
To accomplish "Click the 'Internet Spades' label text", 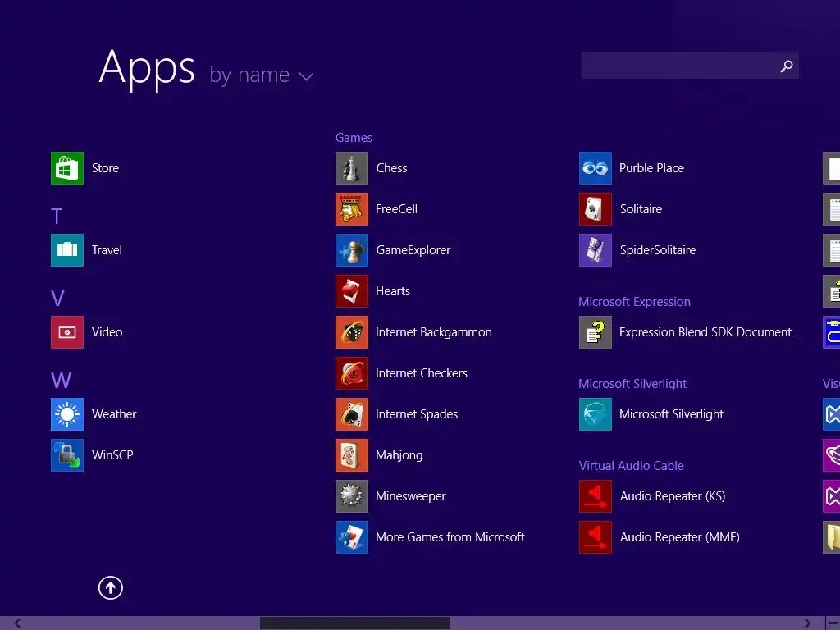I will pos(417,414).
